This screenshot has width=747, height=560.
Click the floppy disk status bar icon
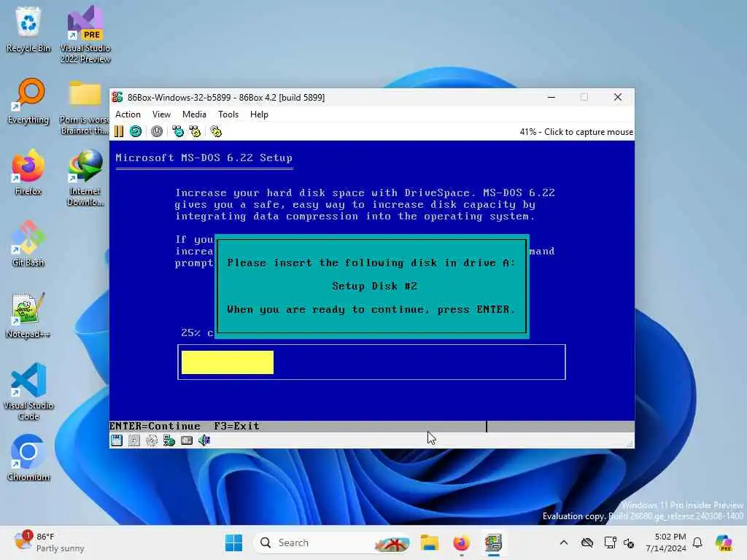tap(117, 440)
